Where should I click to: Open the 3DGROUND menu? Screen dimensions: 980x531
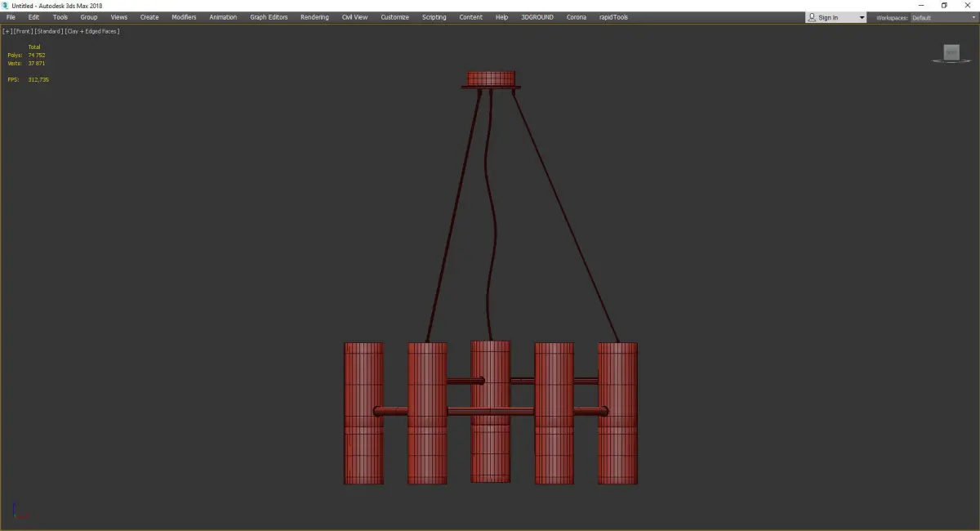537,17
